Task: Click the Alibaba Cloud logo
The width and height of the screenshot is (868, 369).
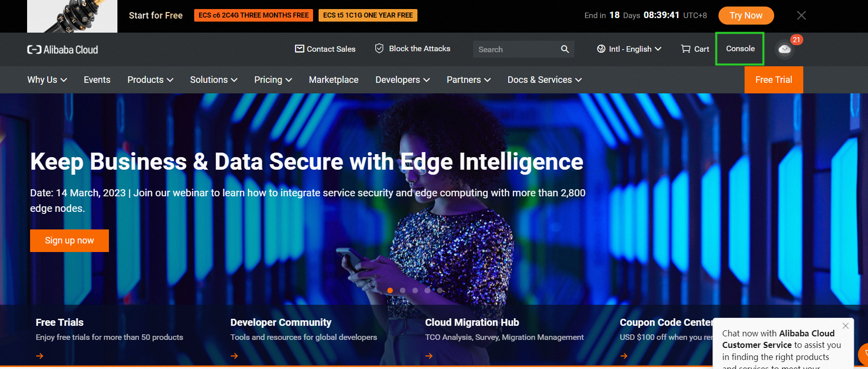Action: click(63, 49)
